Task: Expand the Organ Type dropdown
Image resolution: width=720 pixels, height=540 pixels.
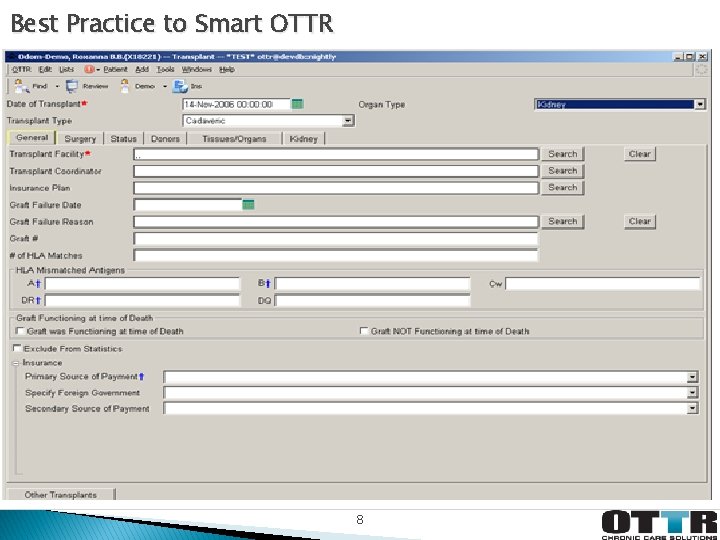Action: 699,104
